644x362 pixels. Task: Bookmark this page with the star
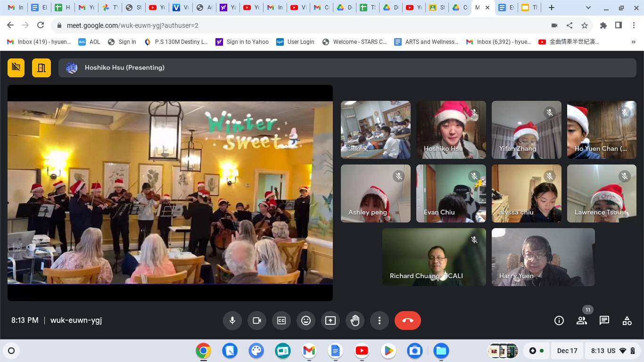(585, 25)
